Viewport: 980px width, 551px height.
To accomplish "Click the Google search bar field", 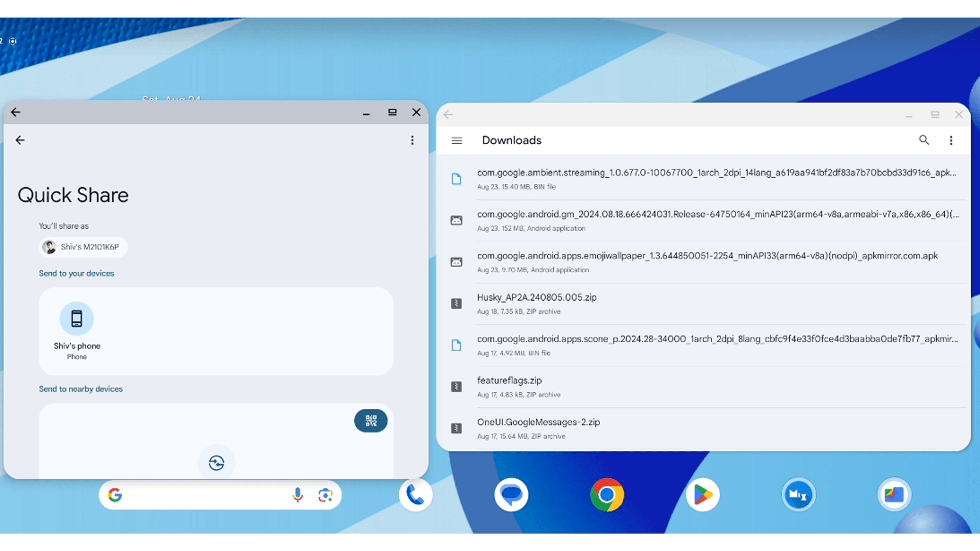I will [202, 495].
